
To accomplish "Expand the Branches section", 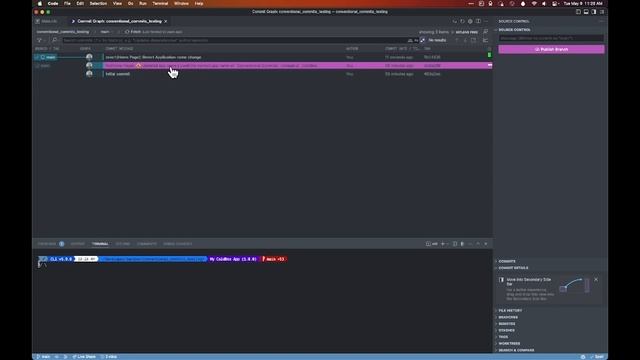I will pos(508,317).
